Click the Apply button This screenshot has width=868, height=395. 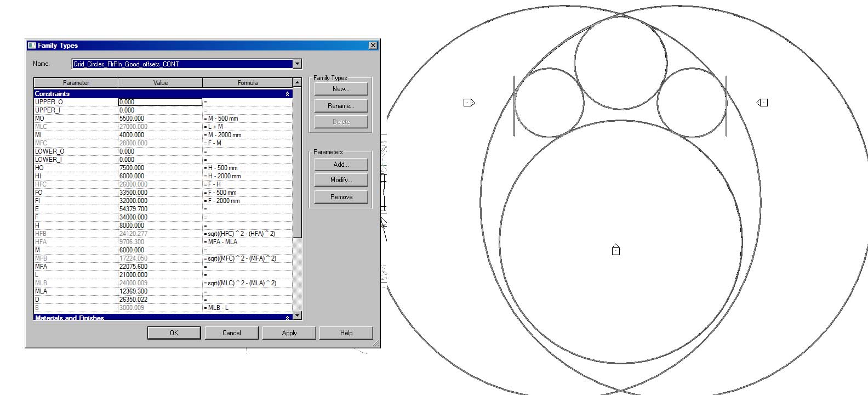point(289,333)
